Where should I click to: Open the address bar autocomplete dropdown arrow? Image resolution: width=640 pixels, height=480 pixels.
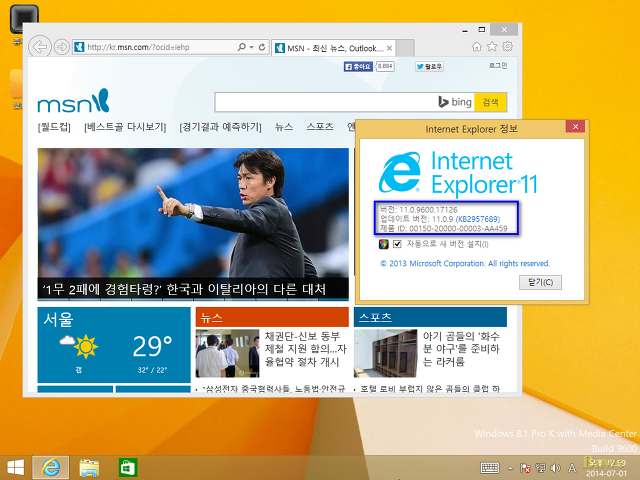[x=251, y=47]
